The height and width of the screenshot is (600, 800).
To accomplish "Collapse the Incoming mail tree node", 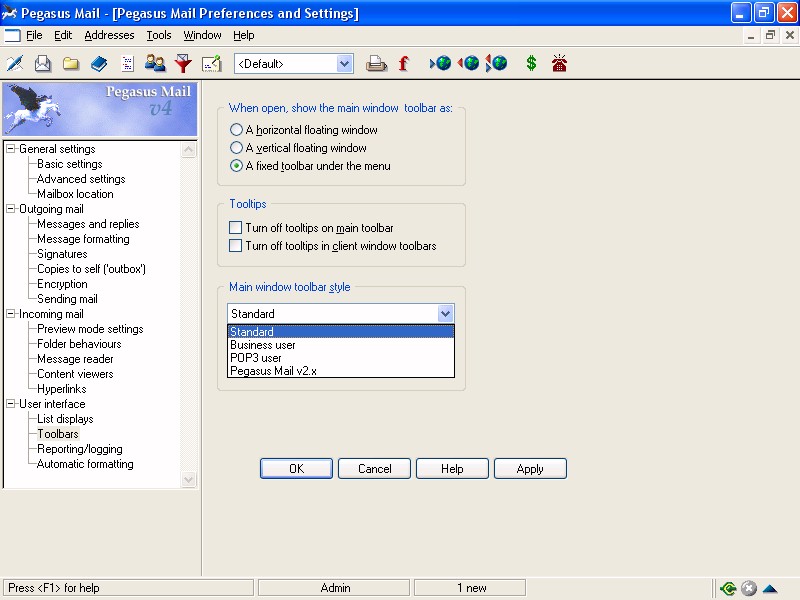I will [x=11, y=314].
